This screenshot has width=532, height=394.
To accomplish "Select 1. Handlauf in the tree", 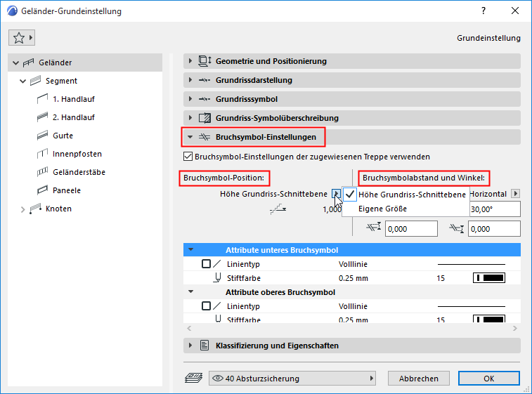I will click(73, 99).
